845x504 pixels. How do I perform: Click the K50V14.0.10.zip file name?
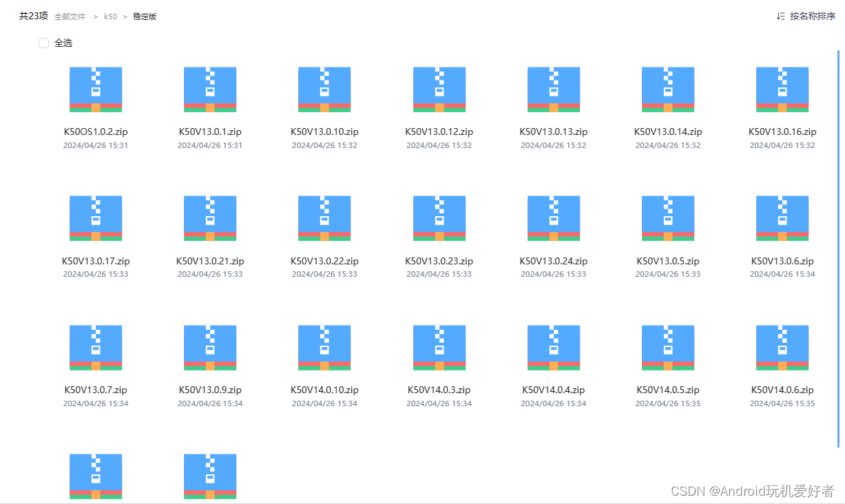[x=324, y=390]
